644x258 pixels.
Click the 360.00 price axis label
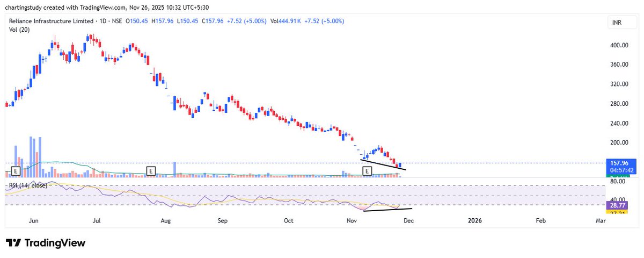(x=619, y=65)
